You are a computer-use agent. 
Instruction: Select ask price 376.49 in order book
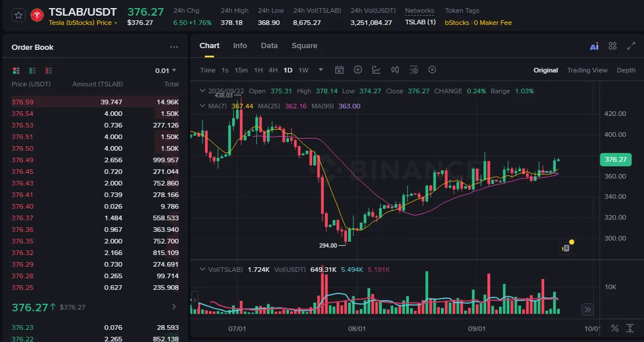pos(23,160)
